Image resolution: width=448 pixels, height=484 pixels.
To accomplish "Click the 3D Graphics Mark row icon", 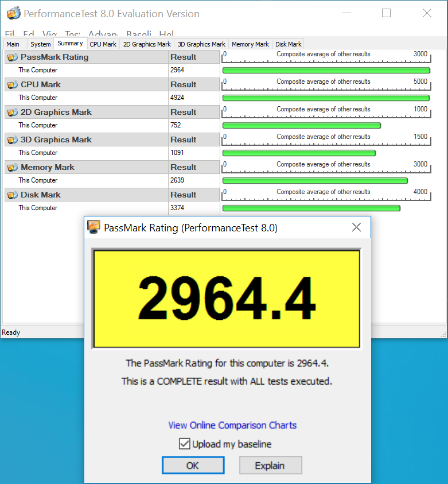I will [13, 140].
